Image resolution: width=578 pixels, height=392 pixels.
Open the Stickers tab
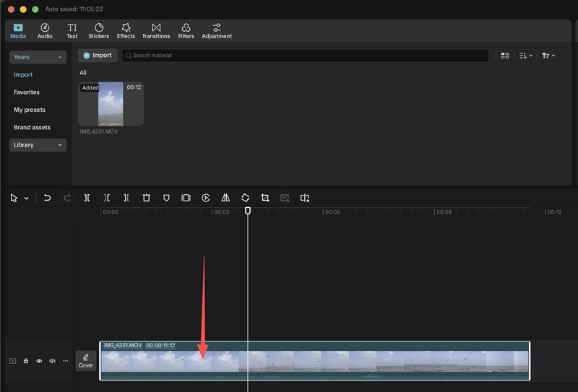pyautogui.click(x=98, y=31)
